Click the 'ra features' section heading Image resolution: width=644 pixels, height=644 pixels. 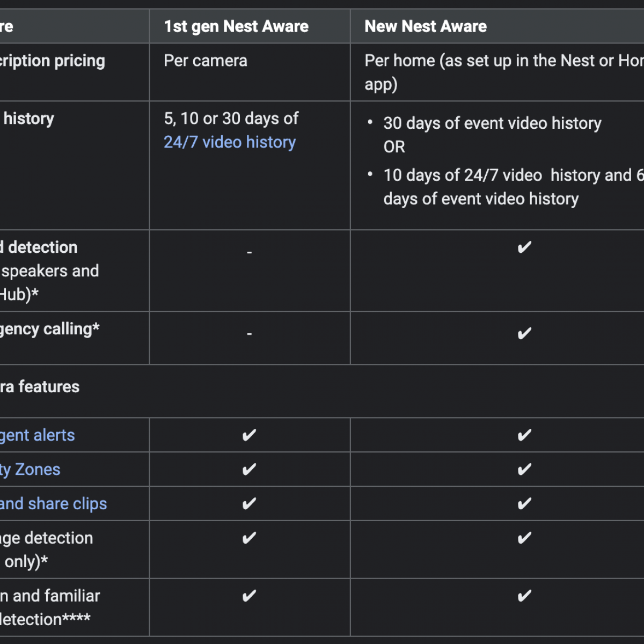tap(40, 387)
